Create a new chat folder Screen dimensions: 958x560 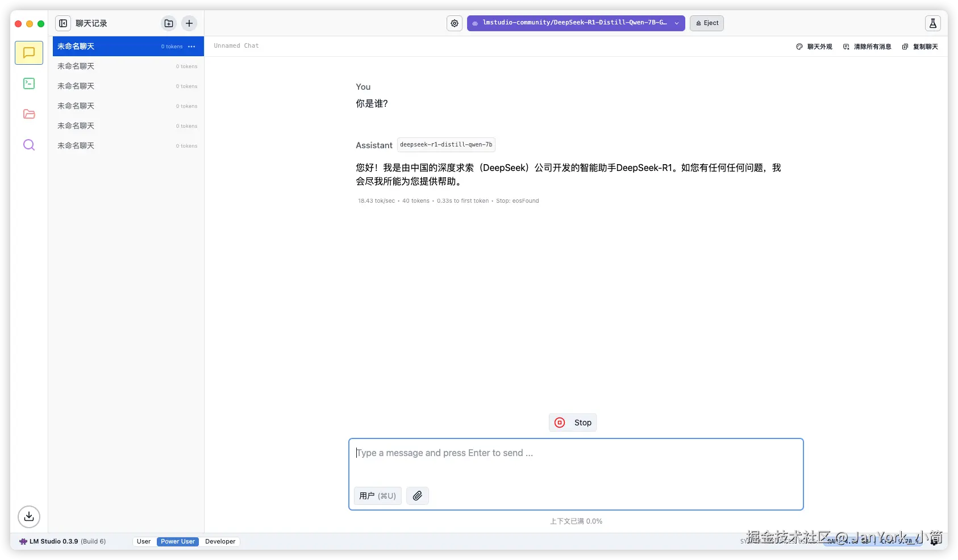tap(169, 23)
